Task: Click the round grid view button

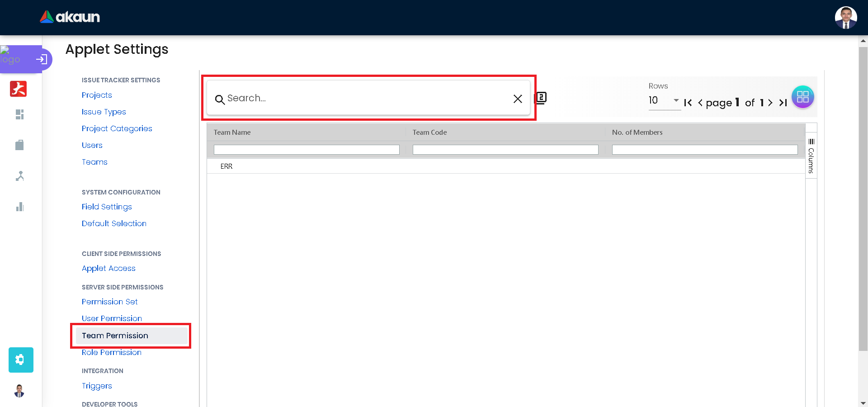Action: point(803,97)
